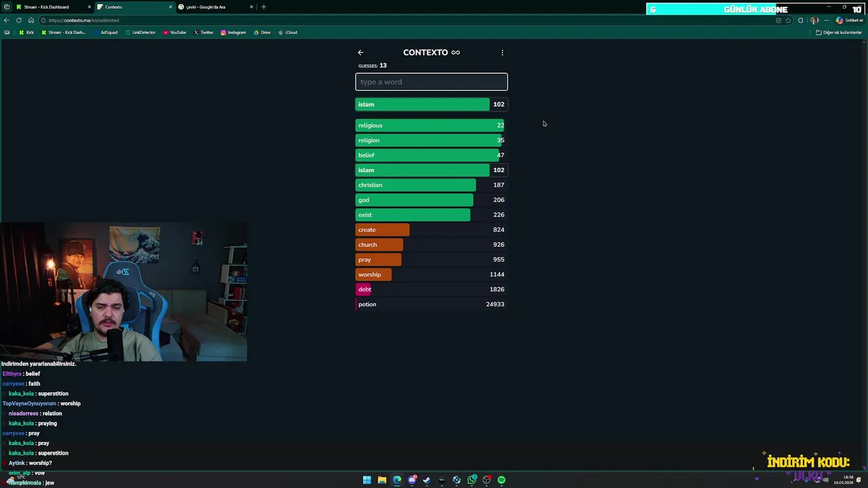Screen dimensions: 868x488
Task: Click the church guess row
Action: [x=431, y=245]
